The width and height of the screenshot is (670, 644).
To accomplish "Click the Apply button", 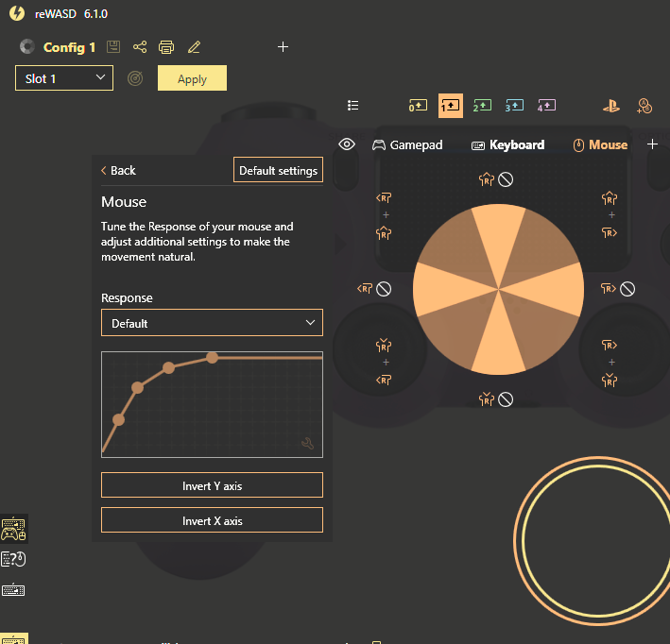I will [192, 78].
